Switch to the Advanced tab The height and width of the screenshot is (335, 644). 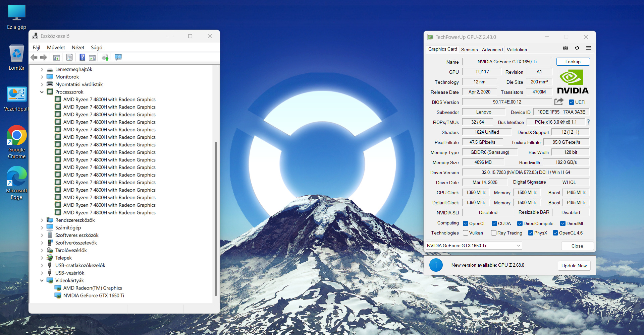[x=492, y=50]
